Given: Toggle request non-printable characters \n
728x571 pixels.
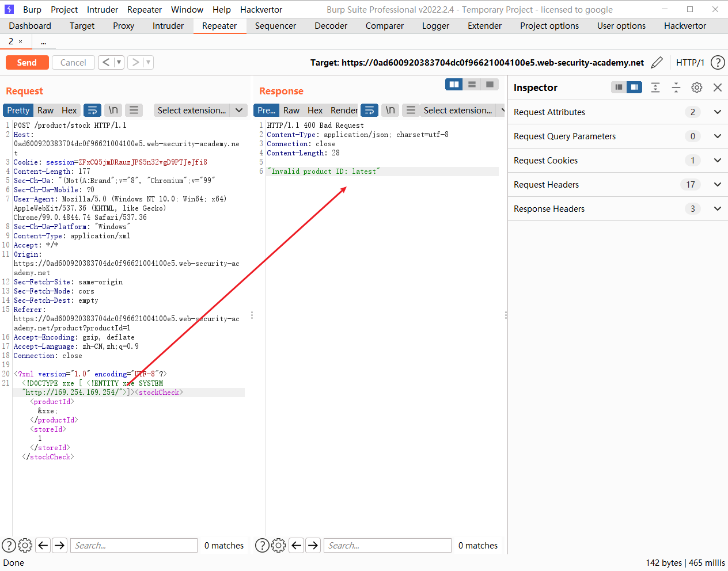Looking at the screenshot, I should [x=113, y=110].
